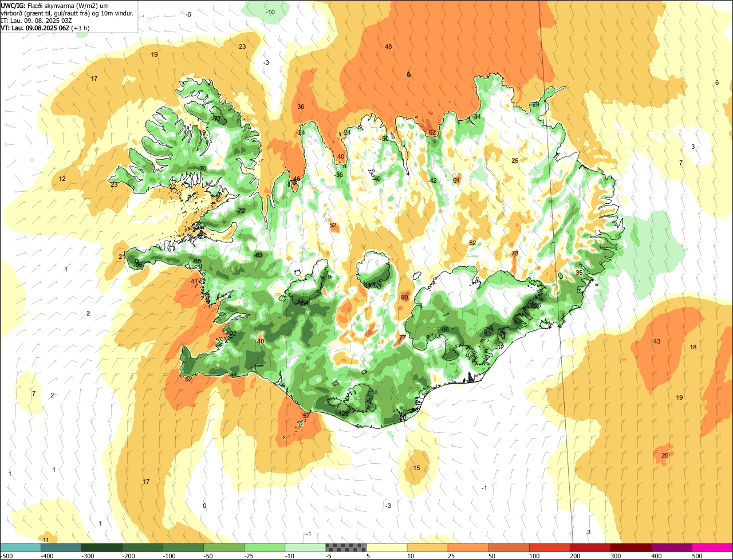Select the dark teal -400 to -300 swatch
The width and height of the screenshot is (733, 560).
click(x=61, y=547)
